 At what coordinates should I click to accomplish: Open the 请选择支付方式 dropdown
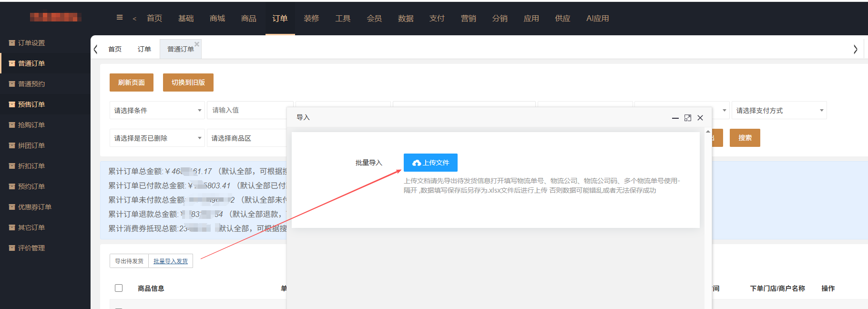(778, 110)
